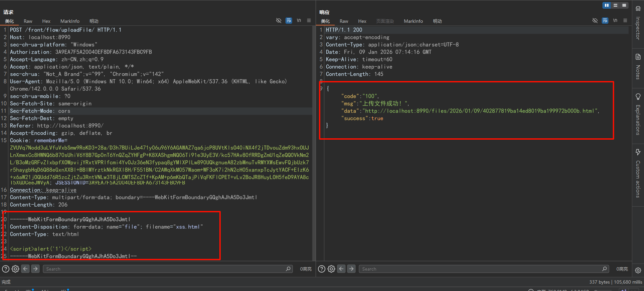
Task: Click the 337 bytes status entry
Action: (x=600, y=282)
